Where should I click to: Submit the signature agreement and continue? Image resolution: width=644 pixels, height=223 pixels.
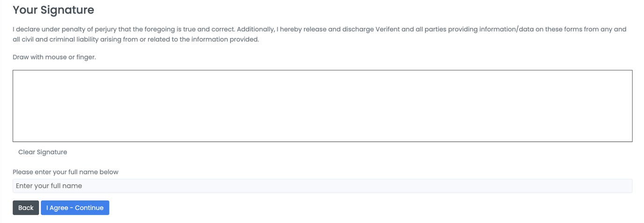tap(75, 208)
